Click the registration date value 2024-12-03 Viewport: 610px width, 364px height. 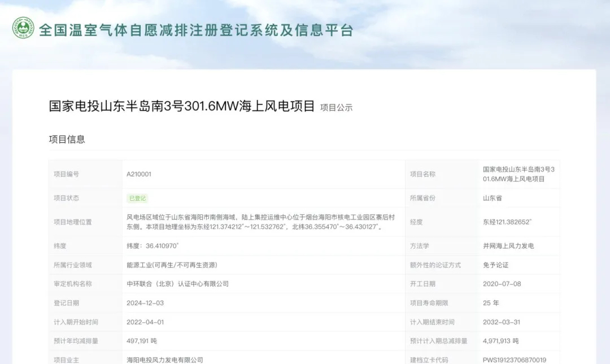click(145, 303)
